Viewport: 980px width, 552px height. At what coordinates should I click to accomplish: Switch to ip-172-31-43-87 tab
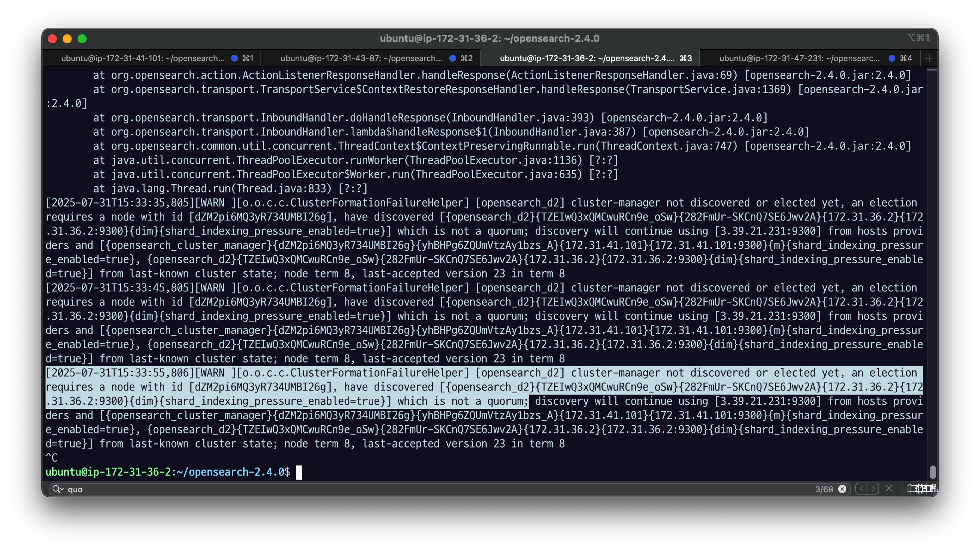coord(361,58)
